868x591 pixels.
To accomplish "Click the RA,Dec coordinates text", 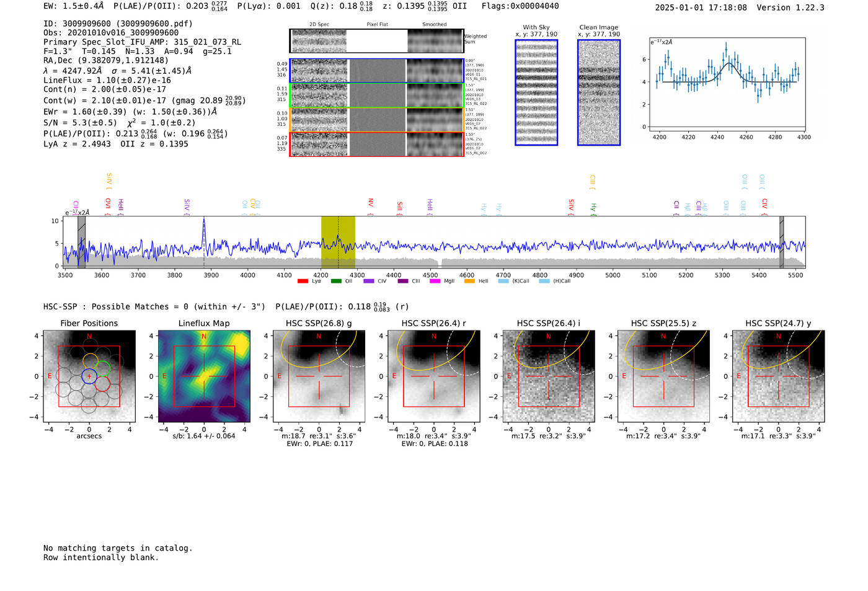I will coord(106,61).
